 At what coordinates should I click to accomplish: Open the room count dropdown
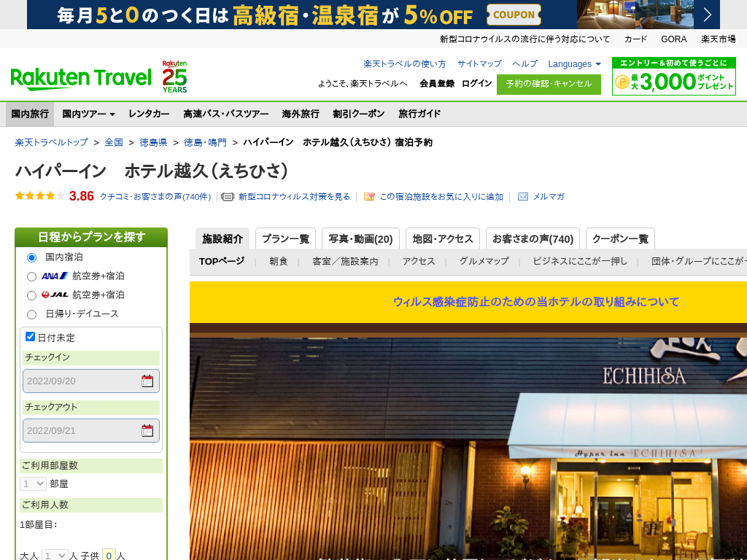coord(34,483)
